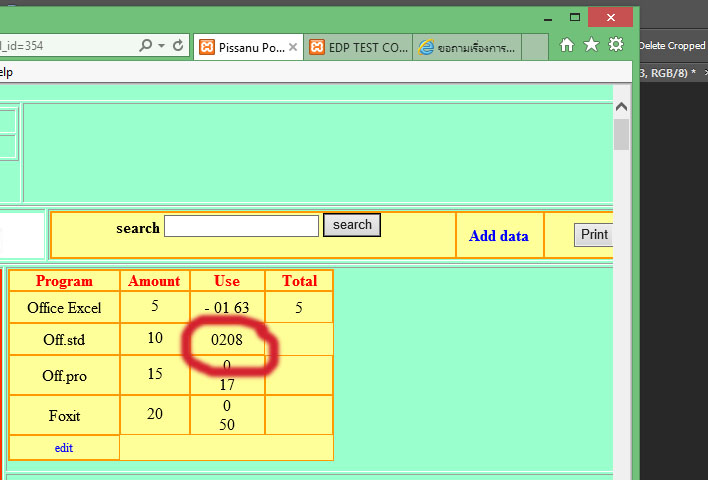The width and height of the screenshot is (708, 480).
Task: Select the Off.pro program cell
Action: tap(64, 376)
